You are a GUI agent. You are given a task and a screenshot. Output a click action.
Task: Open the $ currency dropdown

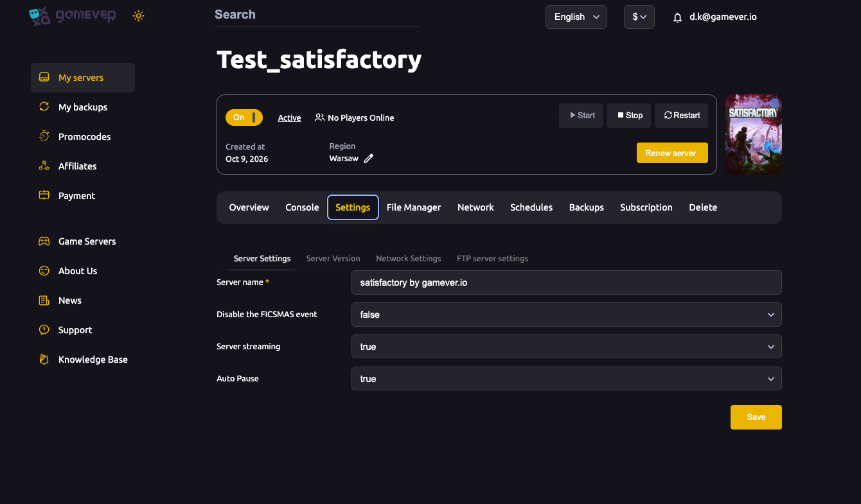click(x=639, y=17)
